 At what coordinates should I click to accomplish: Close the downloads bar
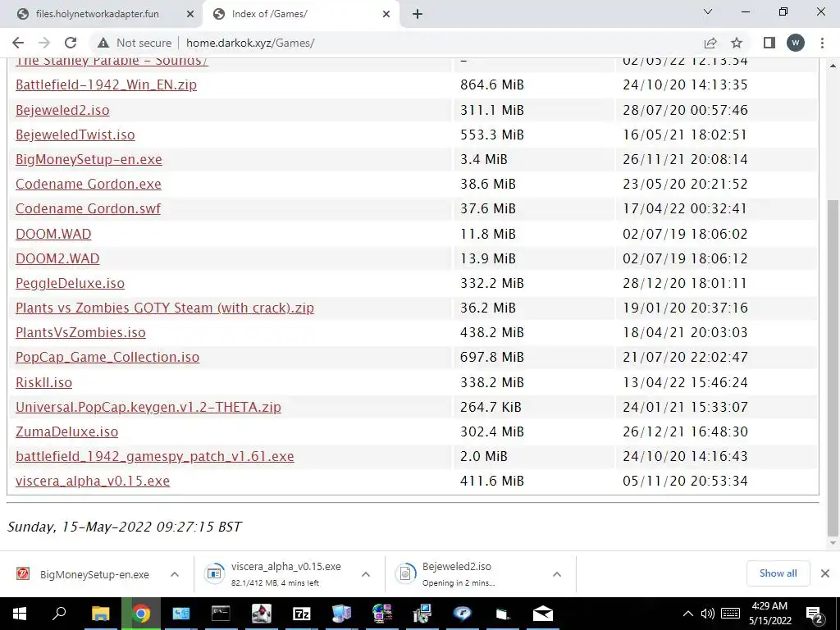pyautogui.click(x=825, y=573)
